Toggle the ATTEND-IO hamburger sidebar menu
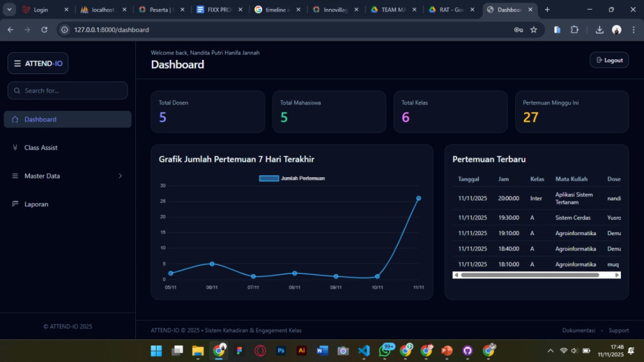 pyautogui.click(x=17, y=63)
